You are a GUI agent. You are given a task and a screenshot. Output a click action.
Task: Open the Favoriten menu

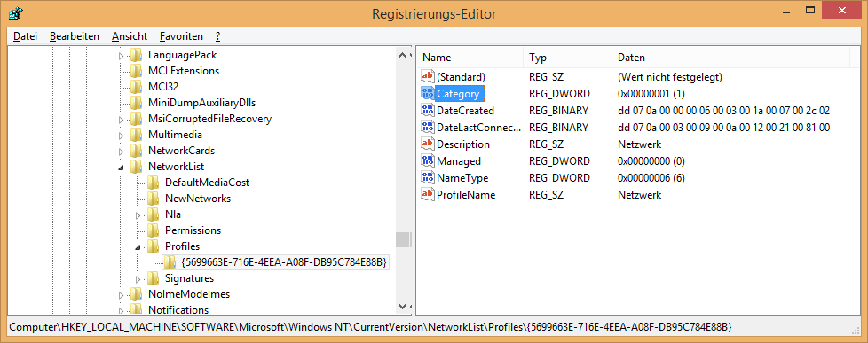tap(181, 36)
